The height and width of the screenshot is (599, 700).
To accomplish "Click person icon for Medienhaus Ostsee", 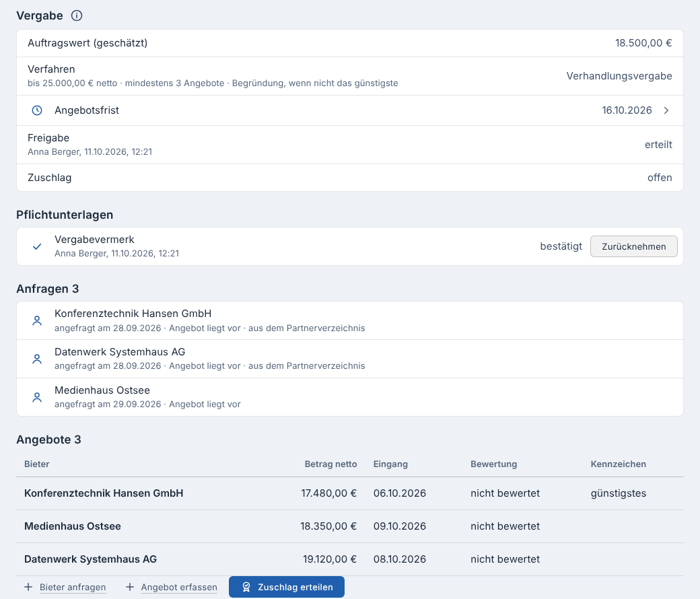I will tap(37, 397).
